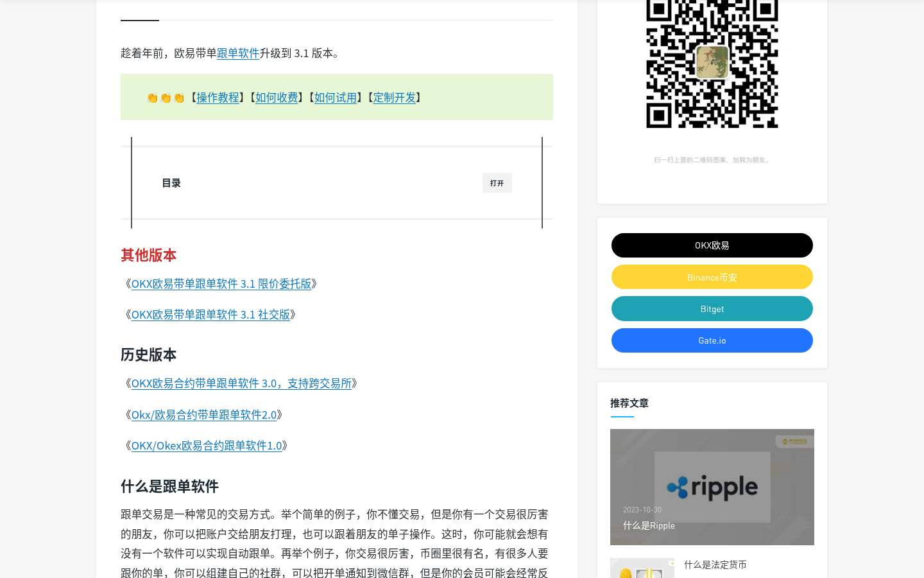This screenshot has height=578, width=924.
Task: Open the 什么是法定货币 article title
Action: (x=715, y=565)
